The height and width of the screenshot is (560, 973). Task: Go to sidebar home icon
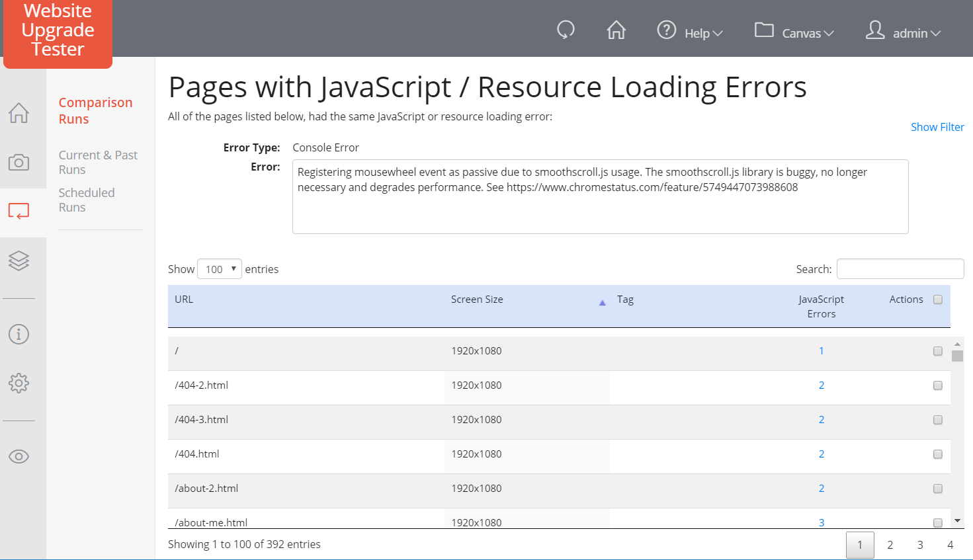click(19, 113)
